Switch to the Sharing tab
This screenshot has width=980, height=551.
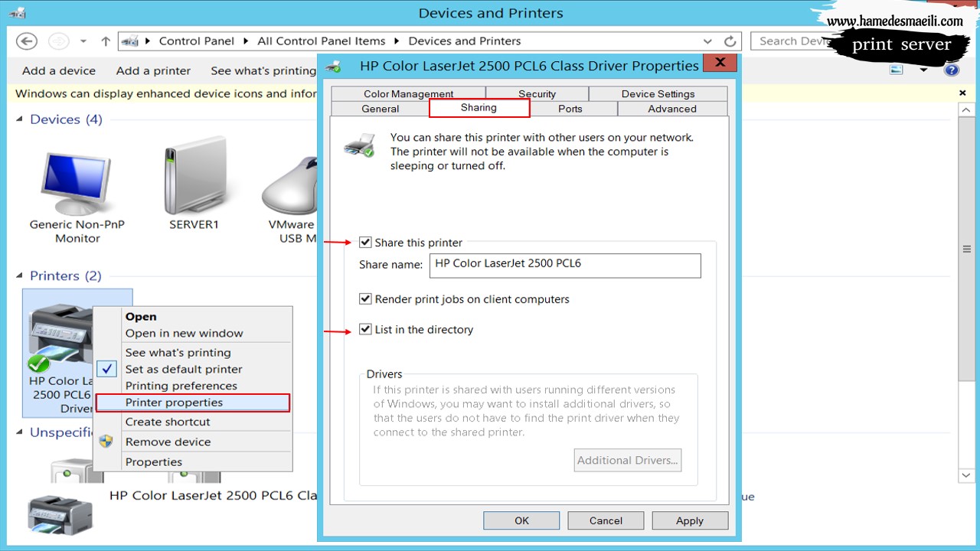coord(479,108)
